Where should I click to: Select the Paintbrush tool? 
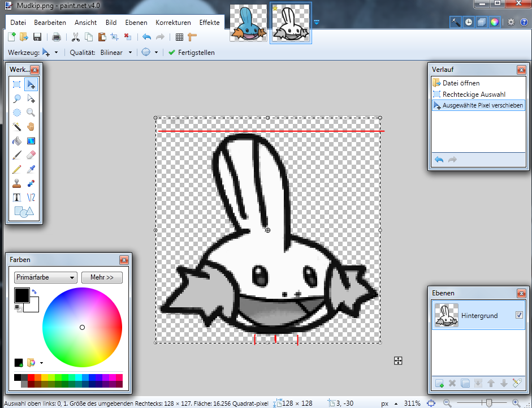16,155
